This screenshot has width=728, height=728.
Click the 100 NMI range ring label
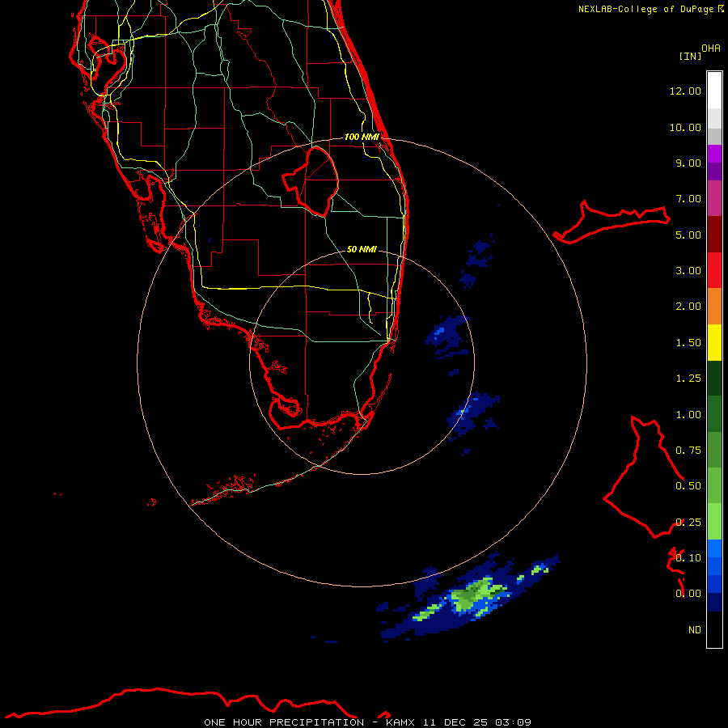click(362, 137)
